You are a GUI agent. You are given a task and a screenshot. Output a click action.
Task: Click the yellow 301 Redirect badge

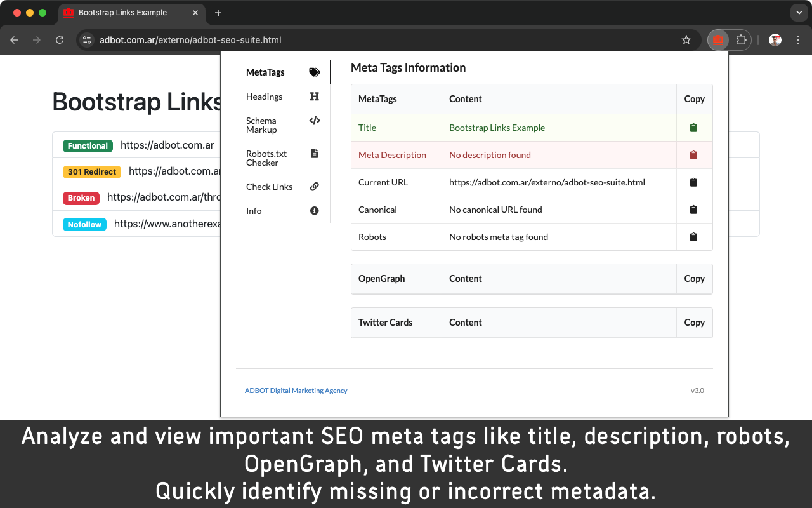92,172
